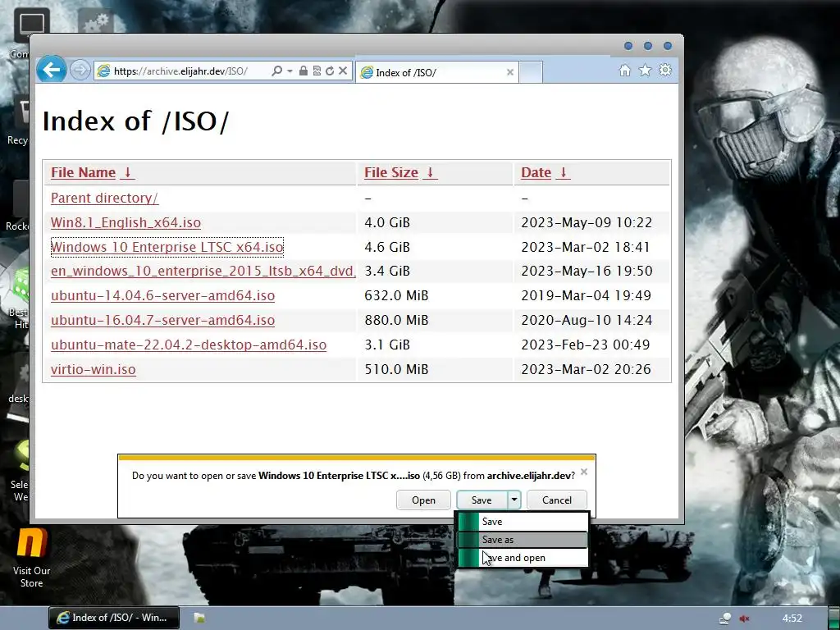Click the network tray icon
The height and width of the screenshot is (630, 840).
tap(725, 619)
